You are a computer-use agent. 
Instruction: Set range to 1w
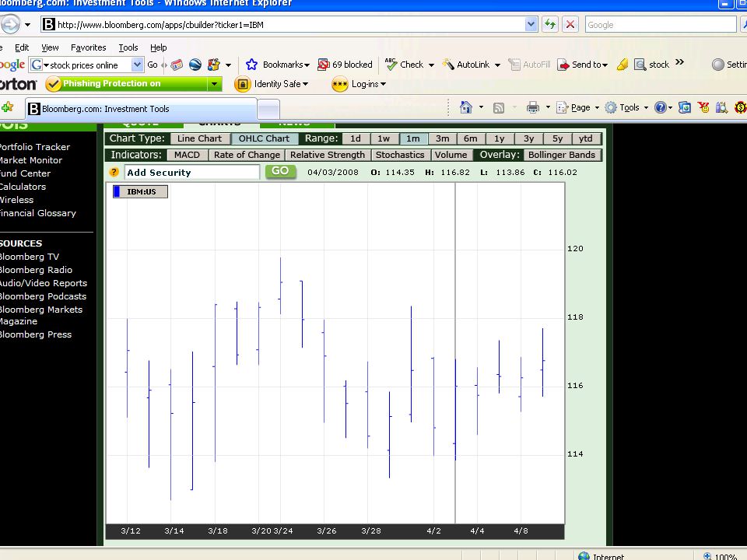pyautogui.click(x=384, y=138)
